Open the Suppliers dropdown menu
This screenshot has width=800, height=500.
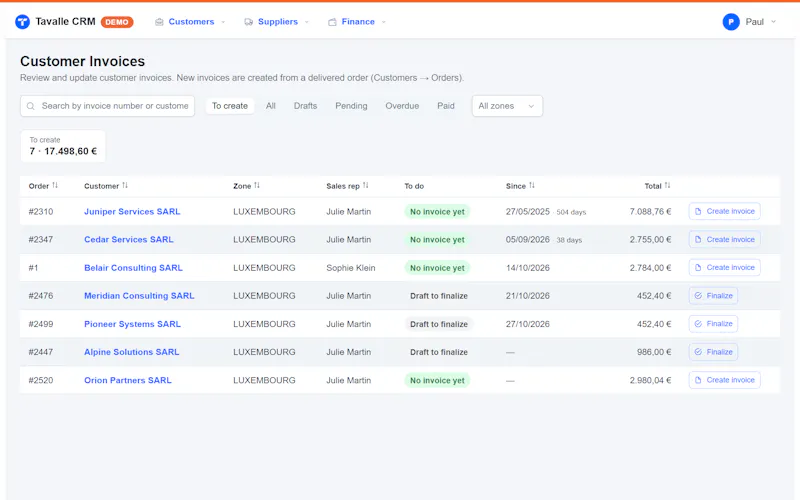pos(277,22)
